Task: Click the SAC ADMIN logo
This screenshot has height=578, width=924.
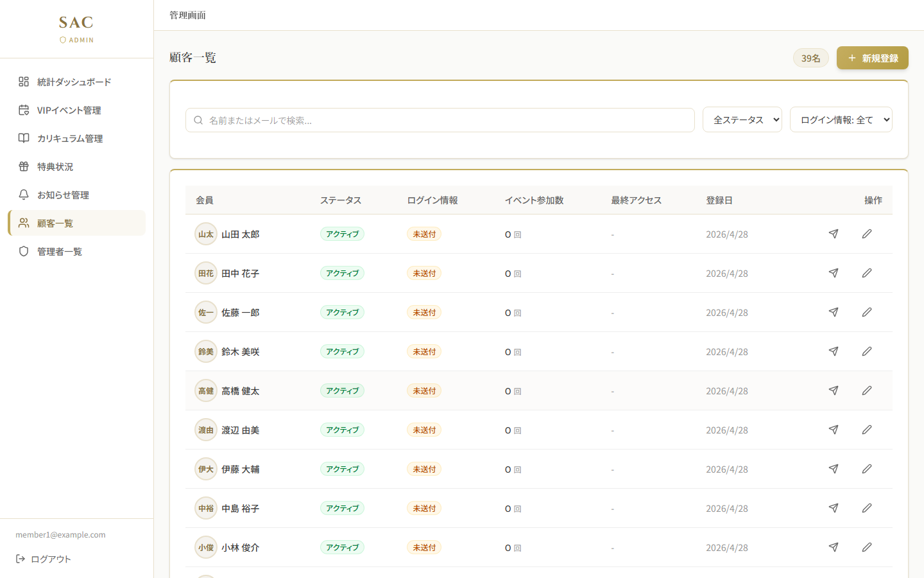Action: 76,29
